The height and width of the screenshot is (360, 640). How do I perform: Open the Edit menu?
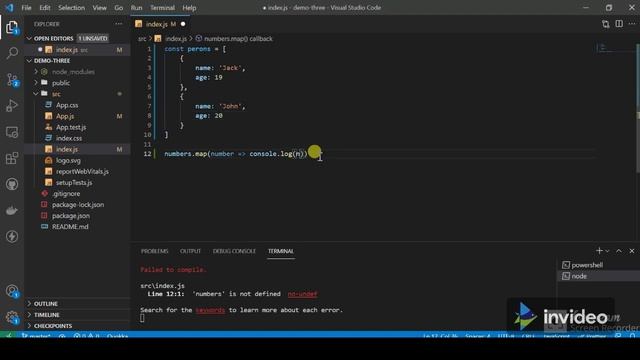(x=44, y=7)
